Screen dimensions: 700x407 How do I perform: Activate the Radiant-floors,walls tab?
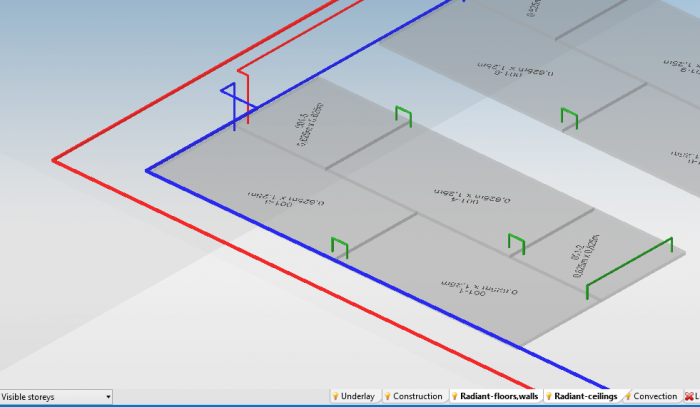point(499,397)
